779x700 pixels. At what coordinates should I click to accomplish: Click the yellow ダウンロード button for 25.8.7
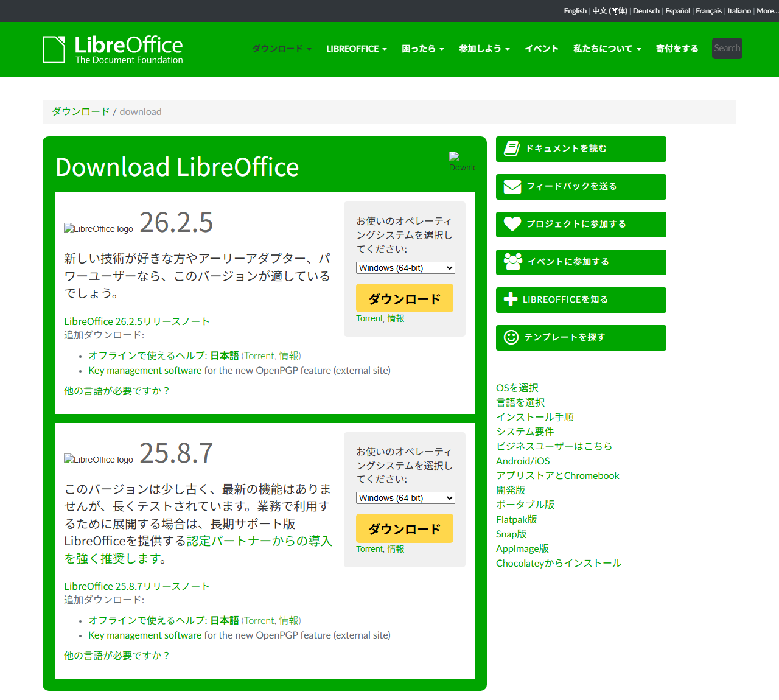coord(405,528)
